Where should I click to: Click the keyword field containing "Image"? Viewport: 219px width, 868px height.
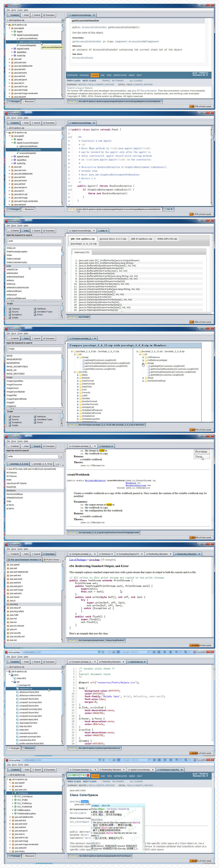pyautogui.click(x=34, y=349)
